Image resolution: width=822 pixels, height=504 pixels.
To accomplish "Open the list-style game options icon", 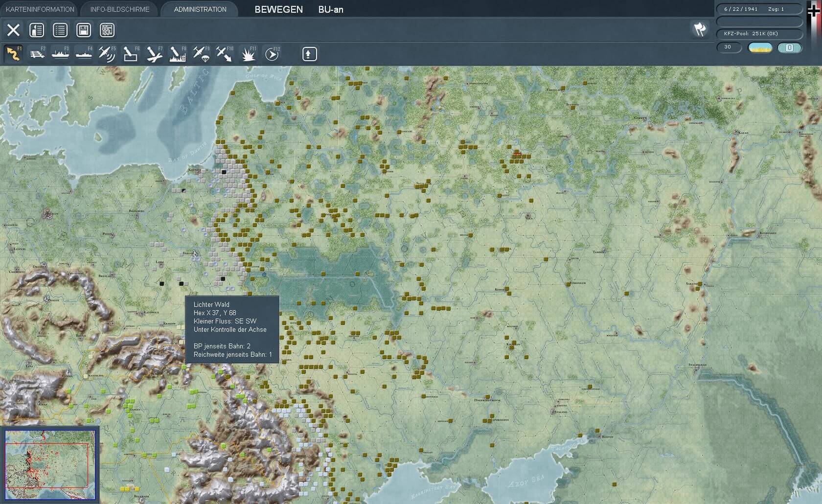I will [60, 30].
